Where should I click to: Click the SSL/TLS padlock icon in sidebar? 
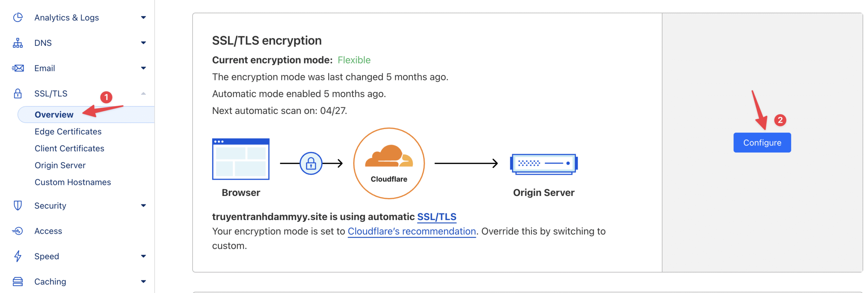tap(18, 94)
